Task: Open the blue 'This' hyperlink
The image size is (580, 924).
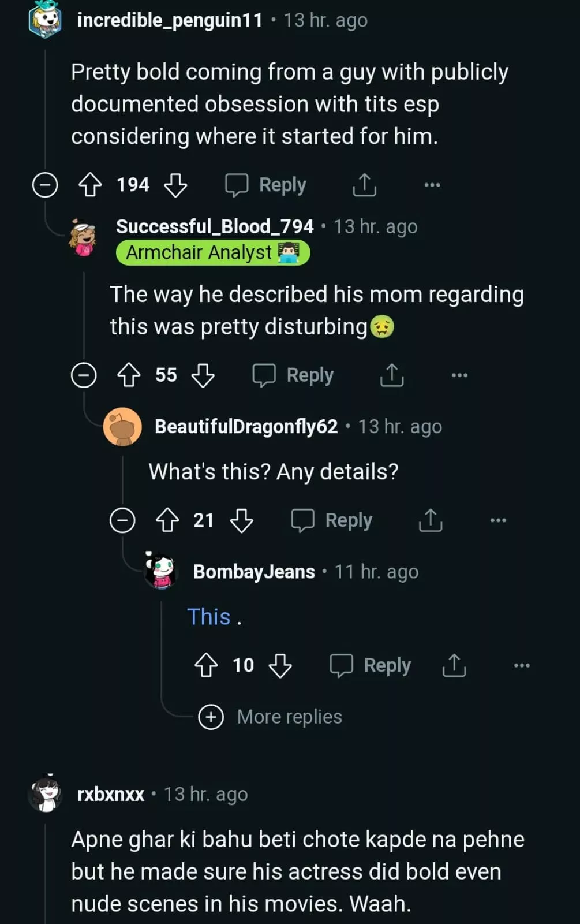Action: (209, 617)
